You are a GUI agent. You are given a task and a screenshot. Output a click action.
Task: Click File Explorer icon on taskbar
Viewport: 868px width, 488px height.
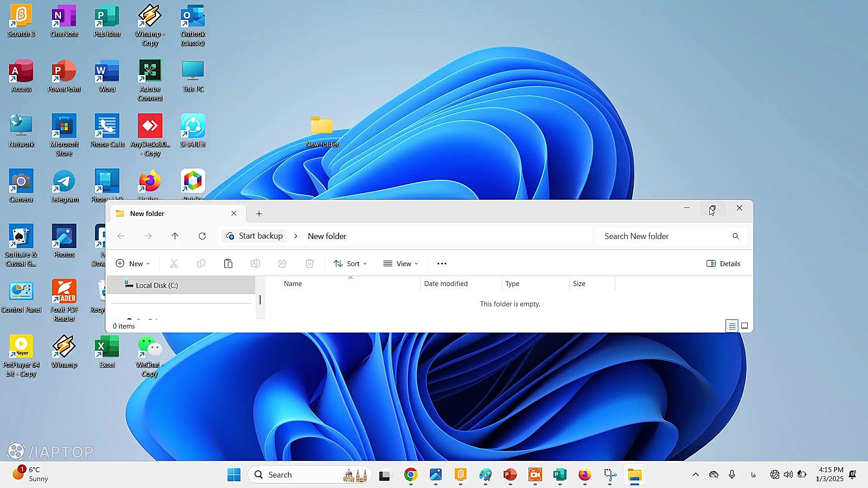pyautogui.click(x=634, y=474)
